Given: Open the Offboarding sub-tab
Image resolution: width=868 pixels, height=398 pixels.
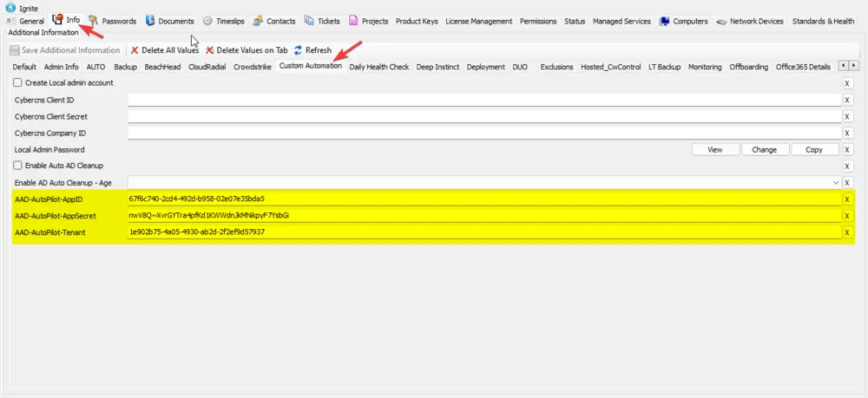Looking at the screenshot, I should pyautogui.click(x=748, y=67).
